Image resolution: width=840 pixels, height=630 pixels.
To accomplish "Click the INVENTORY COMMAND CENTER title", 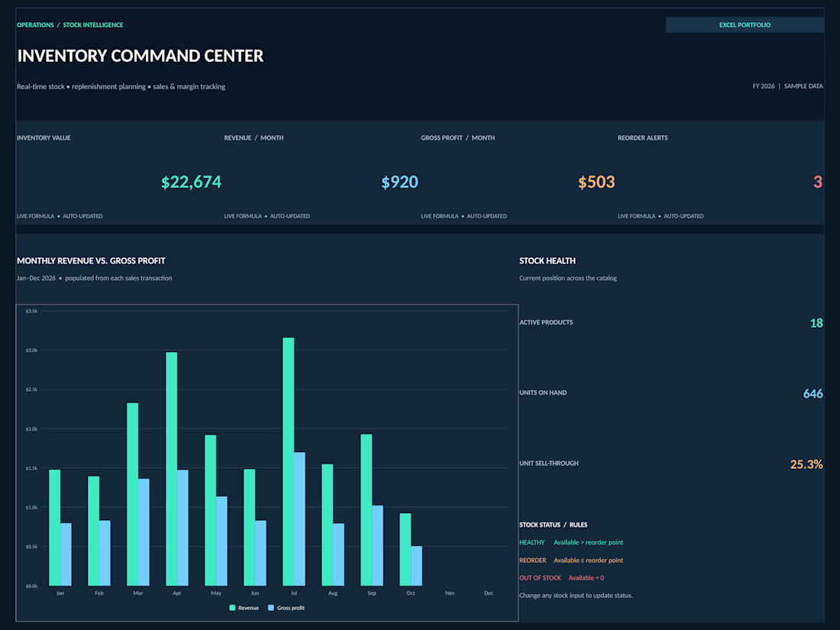I will [141, 56].
